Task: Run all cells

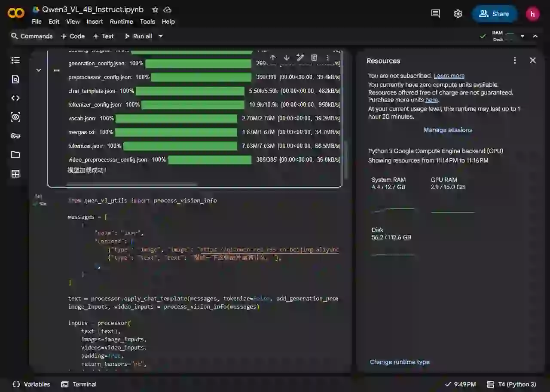Action: coord(138,36)
